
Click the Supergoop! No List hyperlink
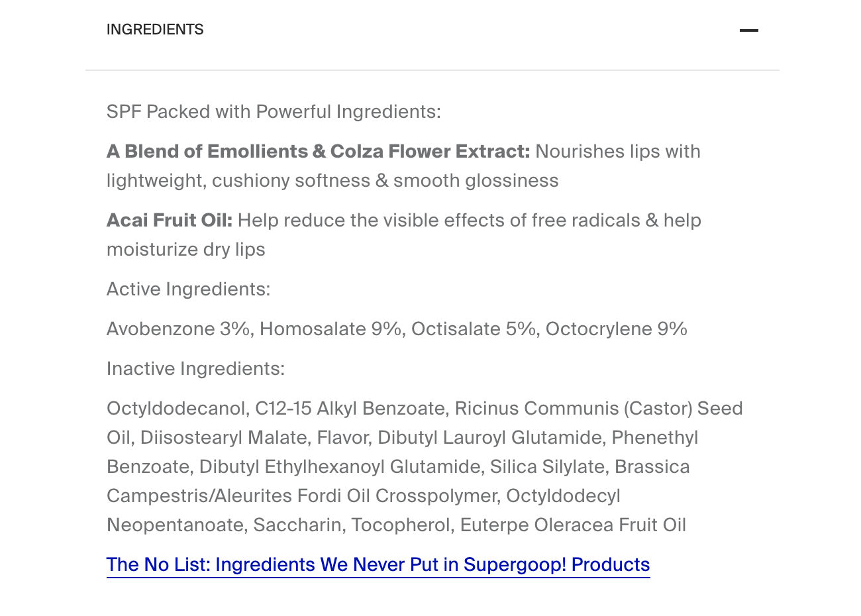(x=378, y=564)
